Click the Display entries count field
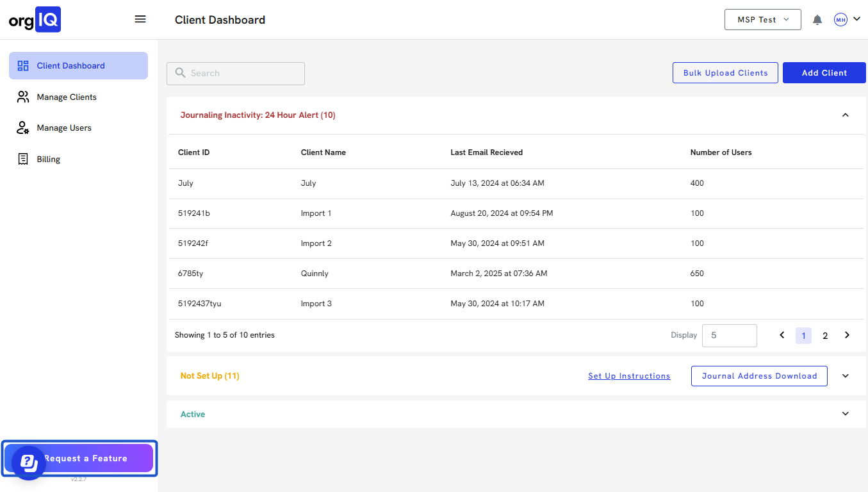868x492 pixels. (x=729, y=336)
